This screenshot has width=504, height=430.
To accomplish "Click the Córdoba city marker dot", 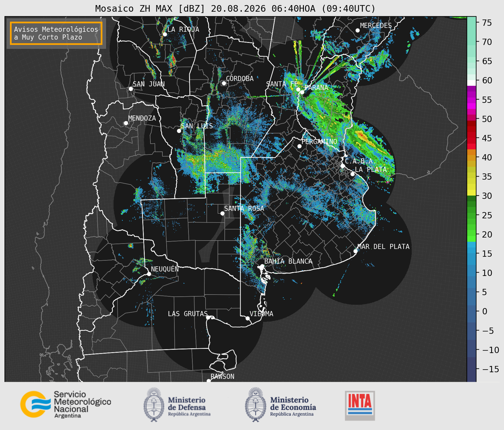I will tap(224, 83).
